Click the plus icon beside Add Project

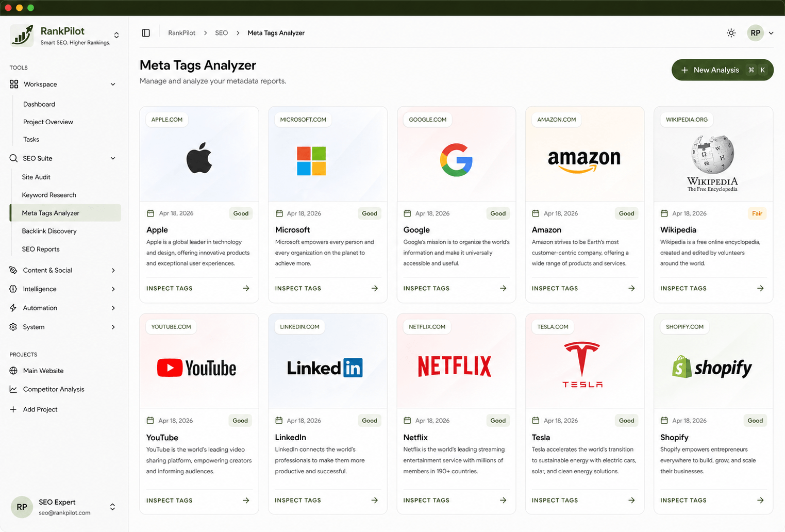click(x=13, y=409)
